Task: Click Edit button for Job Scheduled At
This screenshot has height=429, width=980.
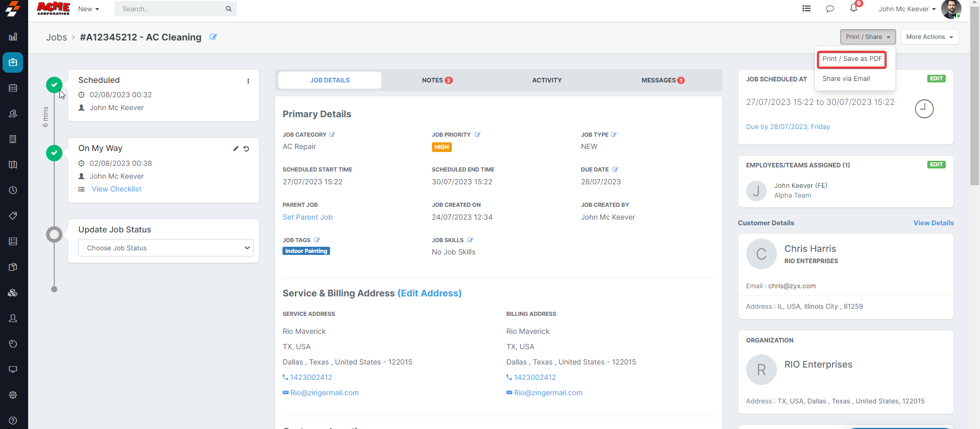Action: [936, 79]
